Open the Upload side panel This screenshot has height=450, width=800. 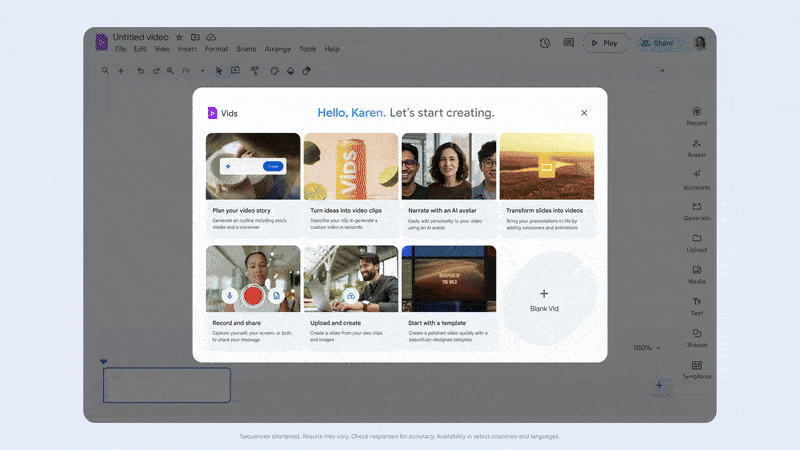tap(696, 243)
